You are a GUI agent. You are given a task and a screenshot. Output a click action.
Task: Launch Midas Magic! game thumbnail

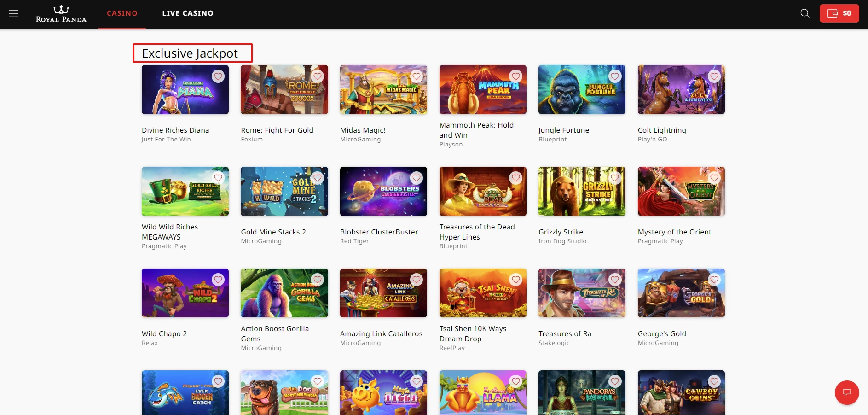[383, 89]
